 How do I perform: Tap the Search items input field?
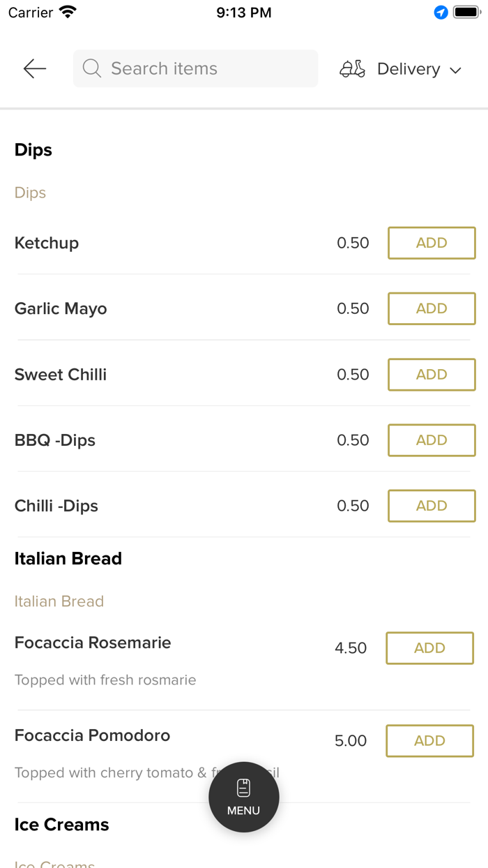pos(195,68)
